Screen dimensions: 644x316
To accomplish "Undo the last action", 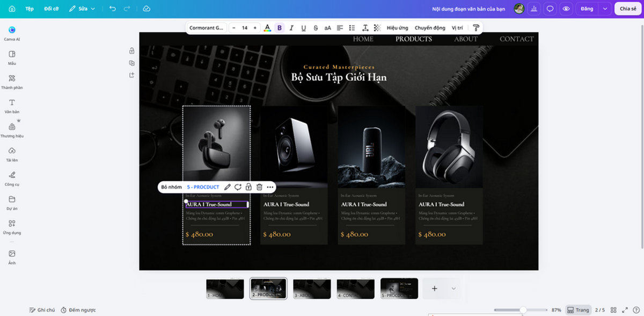I will [x=112, y=9].
